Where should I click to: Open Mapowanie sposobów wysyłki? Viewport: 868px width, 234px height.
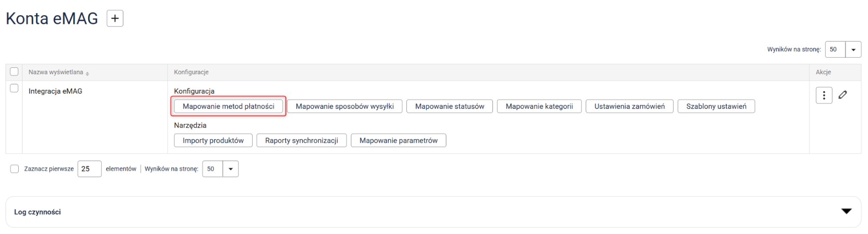click(344, 106)
